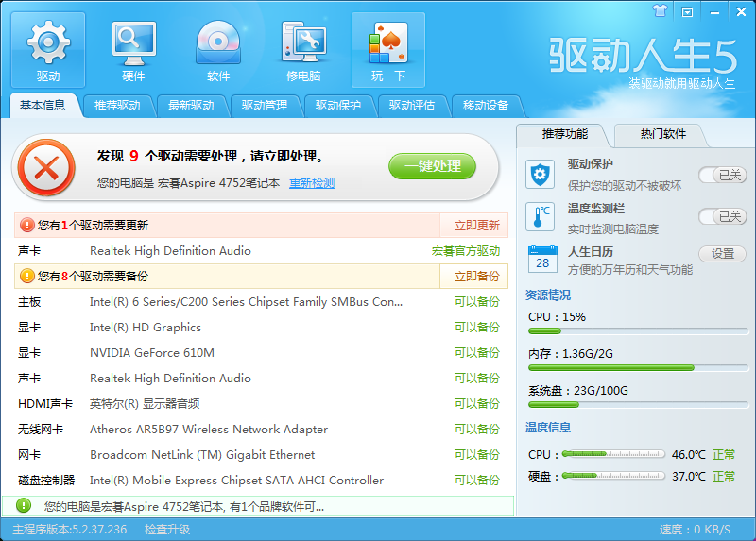Click the 驱动保护 shield icon
Image resolution: width=756 pixels, height=541 pixels.
(540, 174)
